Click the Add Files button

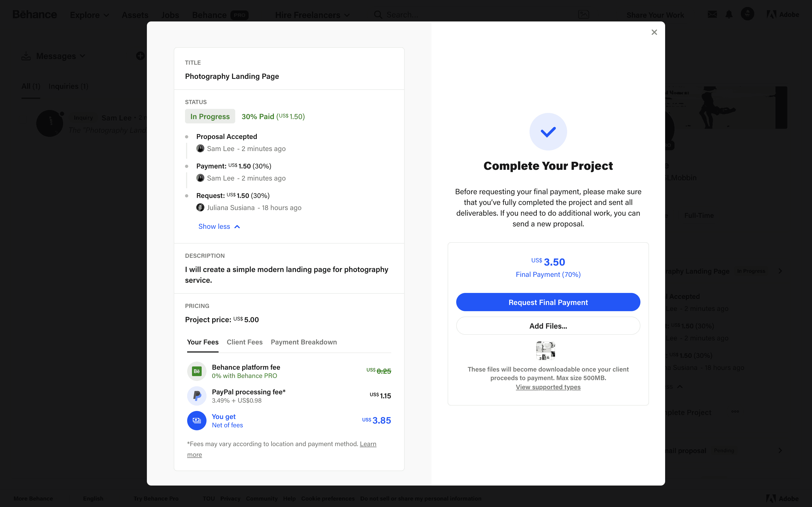click(548, 326)
